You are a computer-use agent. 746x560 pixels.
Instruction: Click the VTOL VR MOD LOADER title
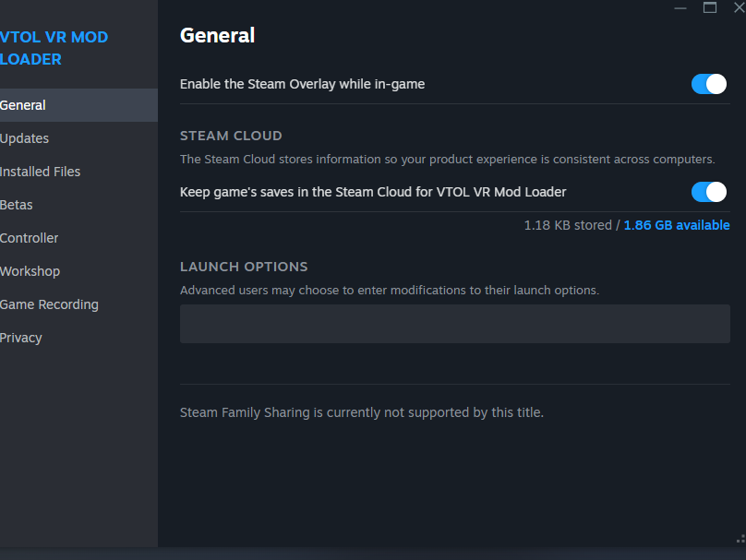pyautogui.click(x=54, y=48)
